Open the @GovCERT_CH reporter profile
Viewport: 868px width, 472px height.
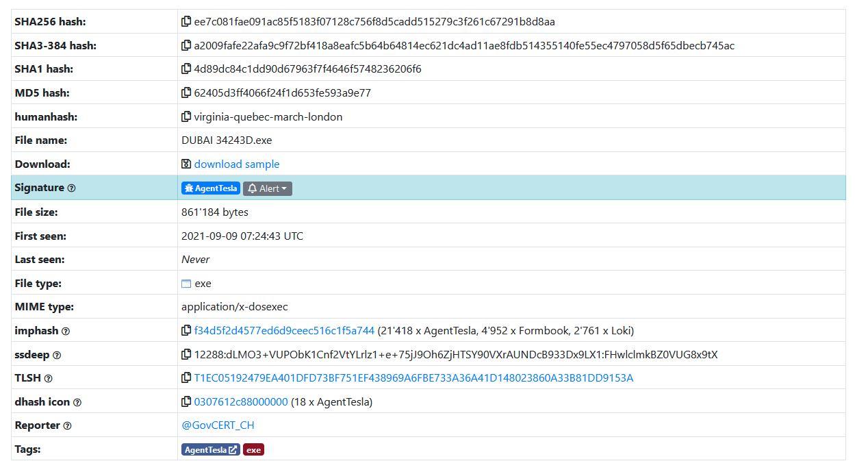coord(218,425)
